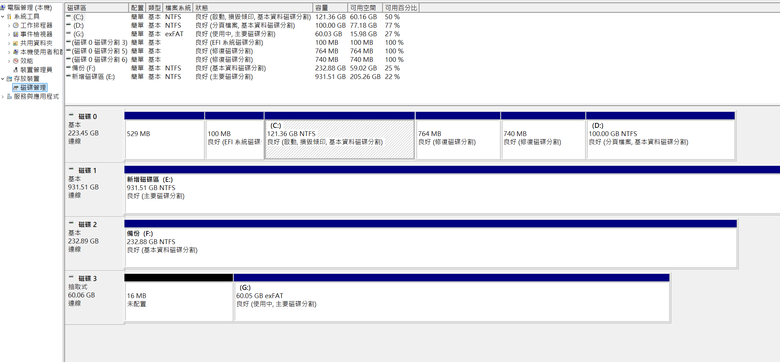Viewport: 780px width, 362px height.
Task: Click the 磁碟管理 disk icon
Action: click(16, 88)
